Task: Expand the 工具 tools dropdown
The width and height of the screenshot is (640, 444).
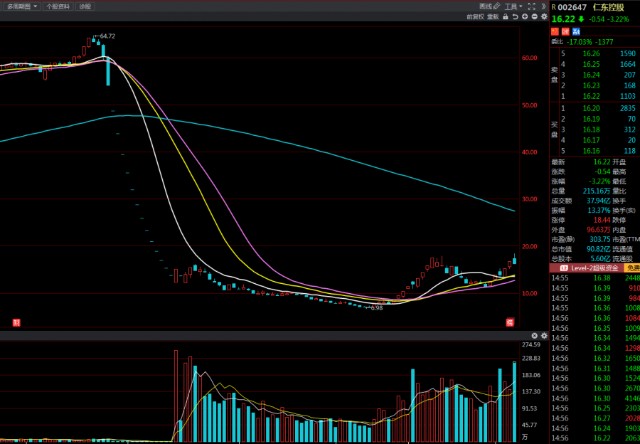Action: pyautogui.click(x=512, y=6)
